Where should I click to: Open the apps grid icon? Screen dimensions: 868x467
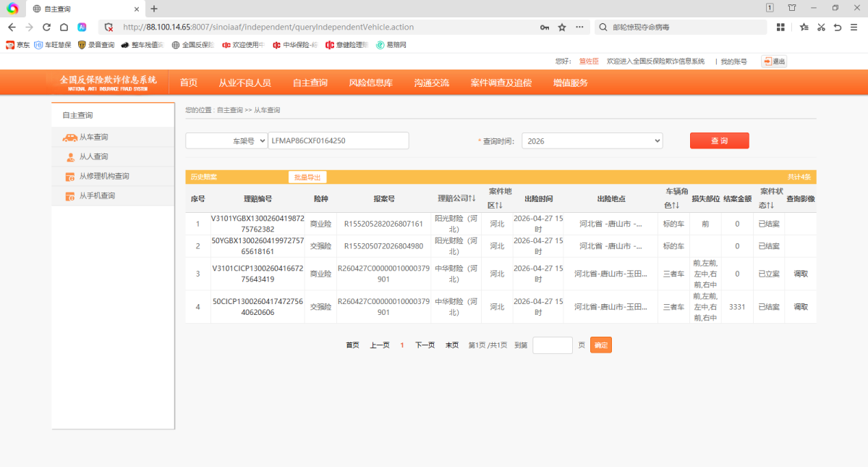tap(780, 28)
